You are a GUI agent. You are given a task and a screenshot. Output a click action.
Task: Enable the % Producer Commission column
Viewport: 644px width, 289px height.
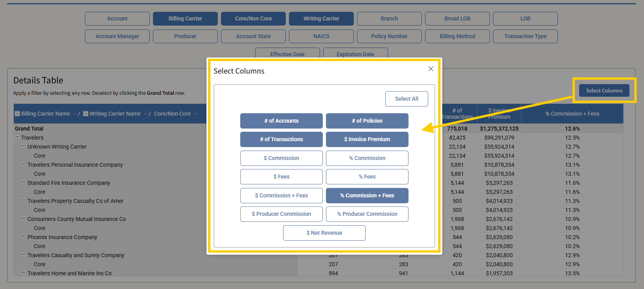367,214
